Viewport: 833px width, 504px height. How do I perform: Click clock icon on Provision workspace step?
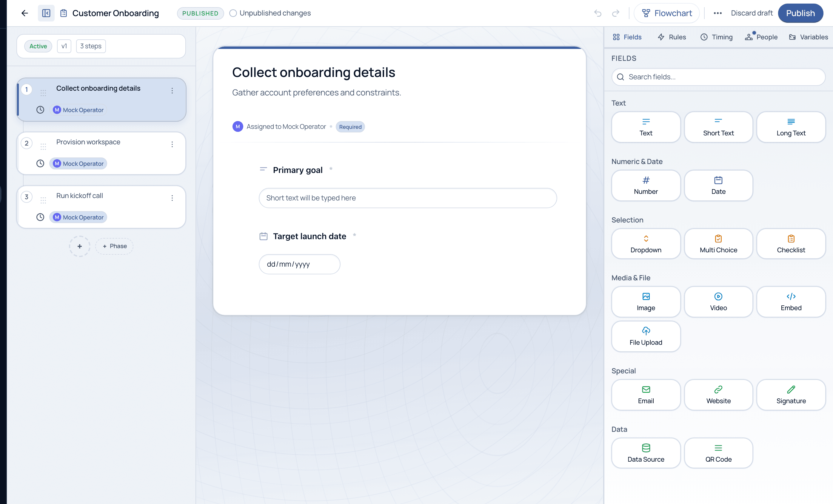(x=40, y=163)
